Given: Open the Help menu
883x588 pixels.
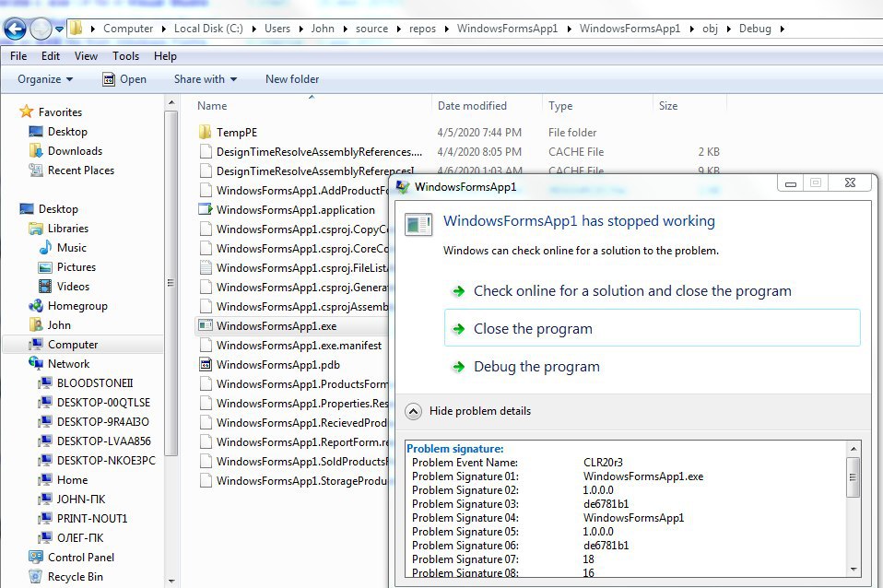Looking at the screenshot, I should [165, 55].
